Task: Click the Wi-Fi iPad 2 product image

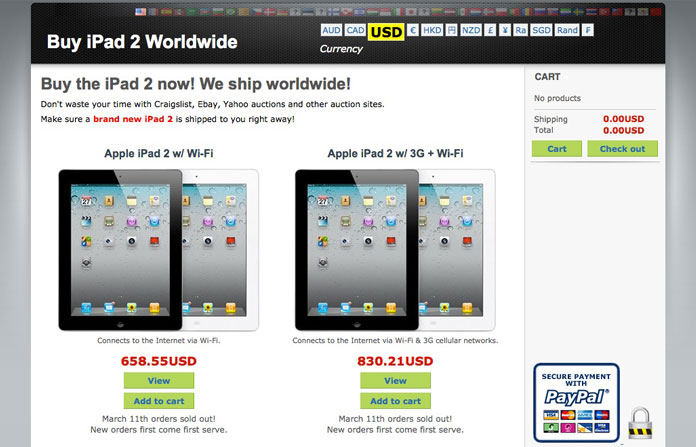Action: pos(158,250)
